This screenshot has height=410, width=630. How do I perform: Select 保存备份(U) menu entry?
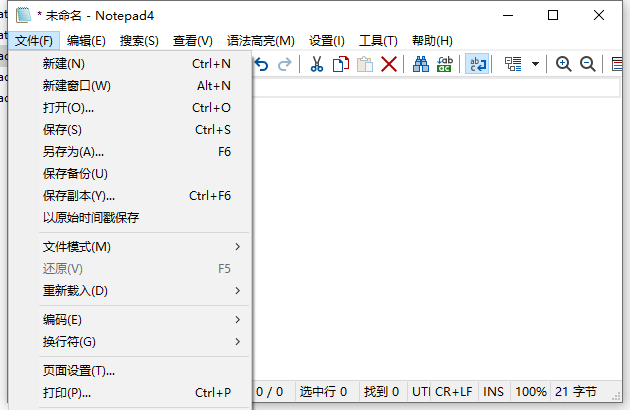tap(130, 174)
